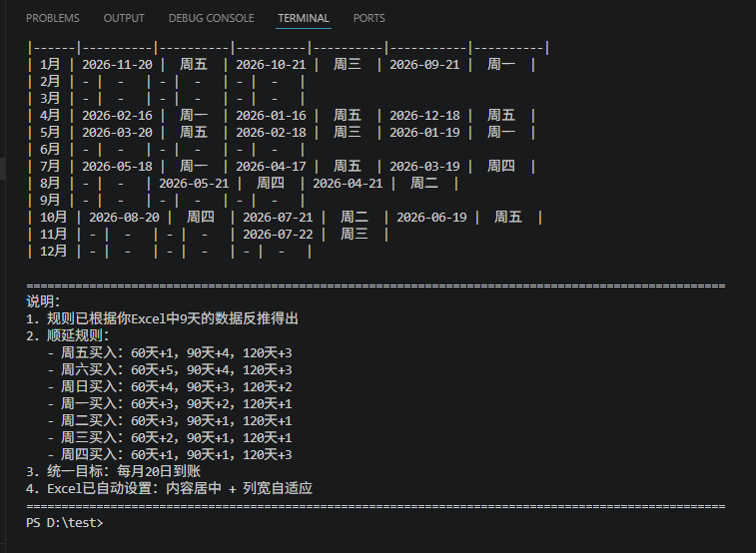The height and width of the screenshot is (553, 756).
Task: Click the date 2026-07-22 in the 11月 row
Action: 278,234
